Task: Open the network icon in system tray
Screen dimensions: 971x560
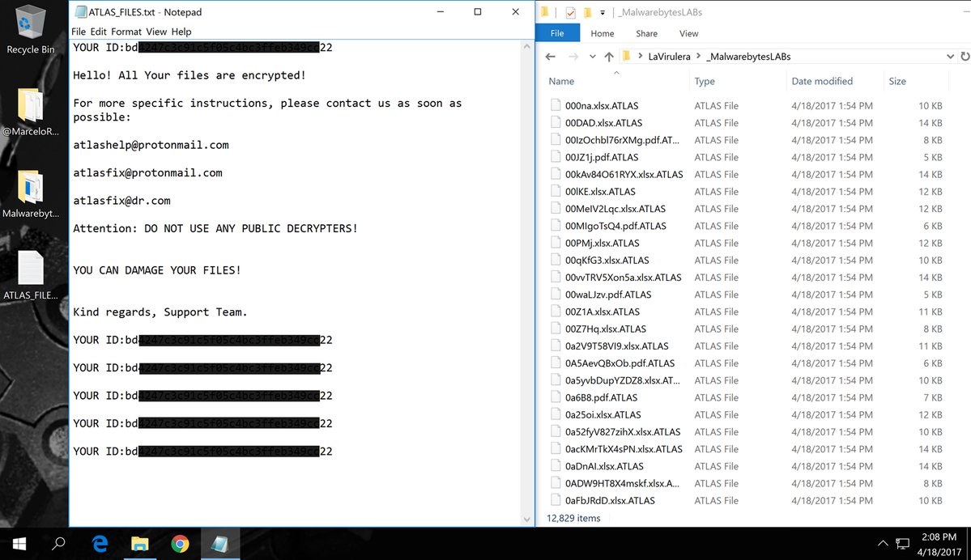Action: click(x=901, y=543)
